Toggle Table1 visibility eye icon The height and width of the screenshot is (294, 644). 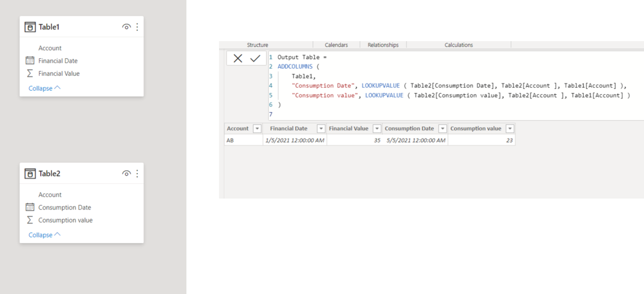tap(126, 27)
